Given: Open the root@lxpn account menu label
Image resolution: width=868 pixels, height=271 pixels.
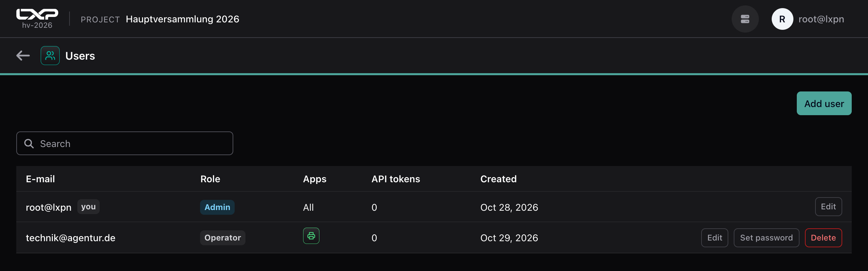Looking at the screenshot, I should 821,19.
